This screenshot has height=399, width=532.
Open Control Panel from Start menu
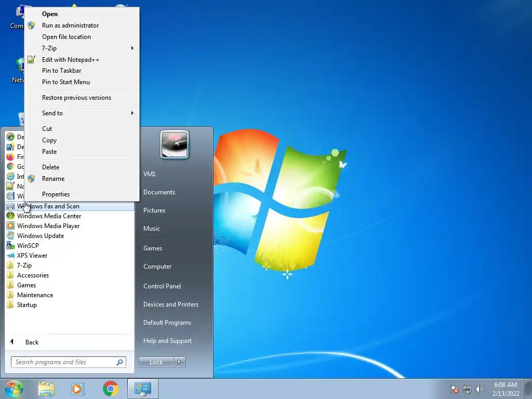(162, 286)
